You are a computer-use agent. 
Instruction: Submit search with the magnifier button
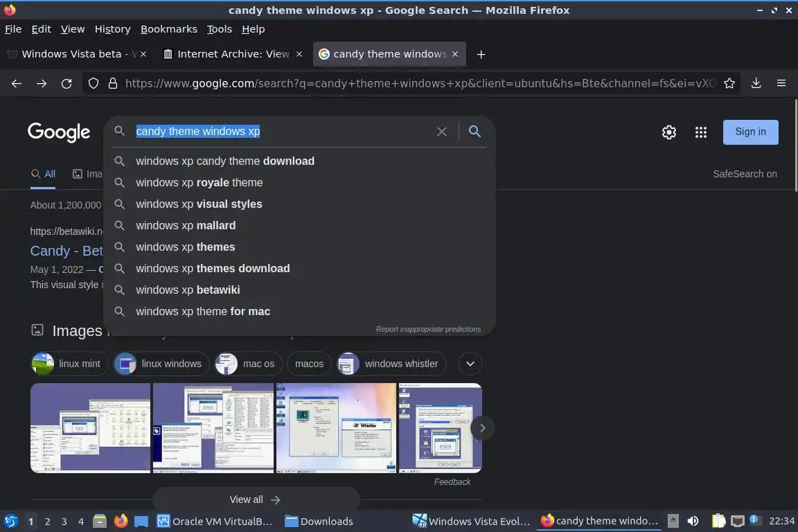pyautogui.click(x=475, y=132)
